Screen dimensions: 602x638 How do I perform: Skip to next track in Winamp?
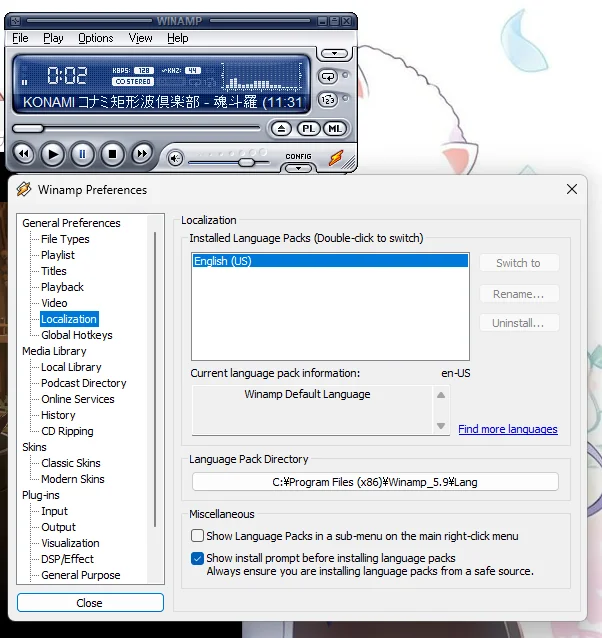pyautogui.click(x=143, y=154)
